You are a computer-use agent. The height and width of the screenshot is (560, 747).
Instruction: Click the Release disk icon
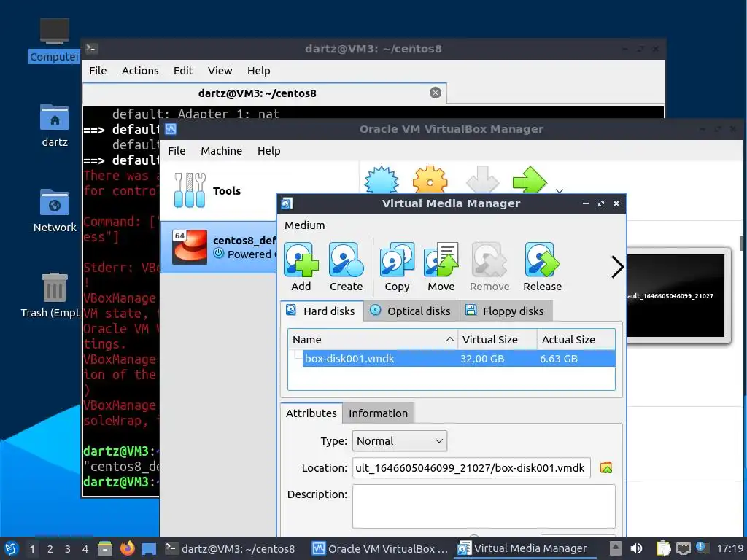tap(542, 260)
